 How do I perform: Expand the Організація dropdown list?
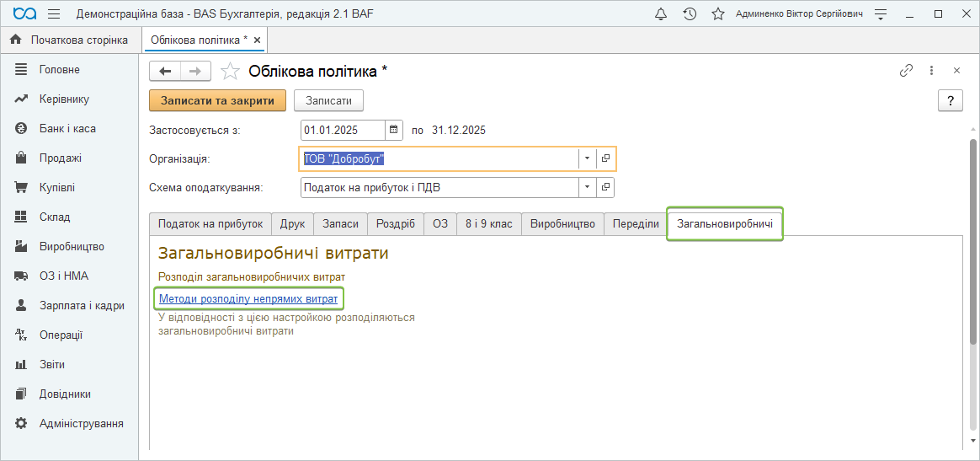point(587,158)
